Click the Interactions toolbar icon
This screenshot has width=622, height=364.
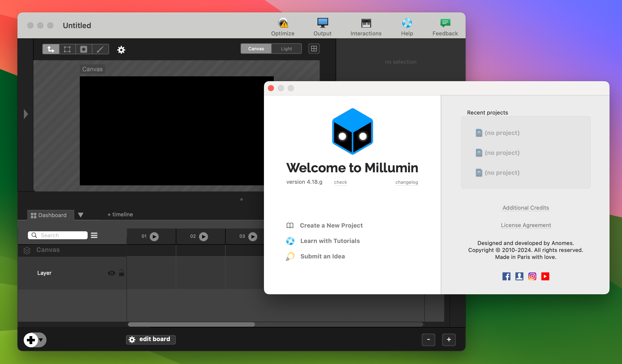[x=366, y=27]
